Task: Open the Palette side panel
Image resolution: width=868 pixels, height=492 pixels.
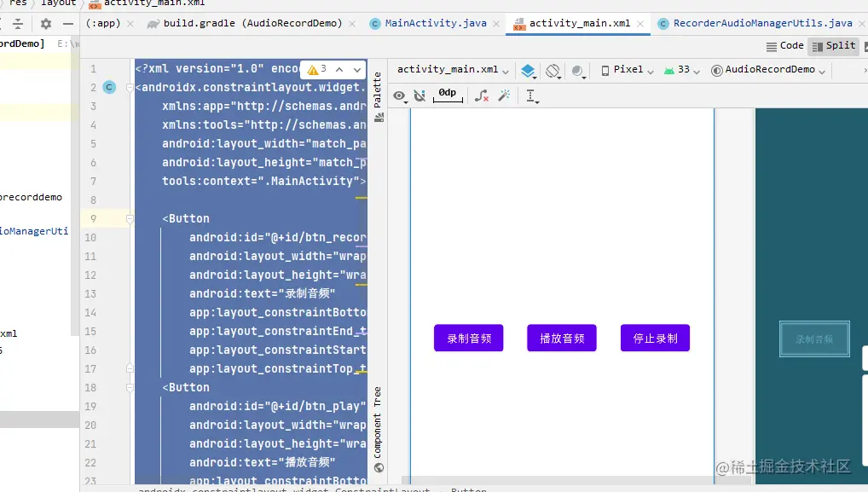Action: (378, 96)
